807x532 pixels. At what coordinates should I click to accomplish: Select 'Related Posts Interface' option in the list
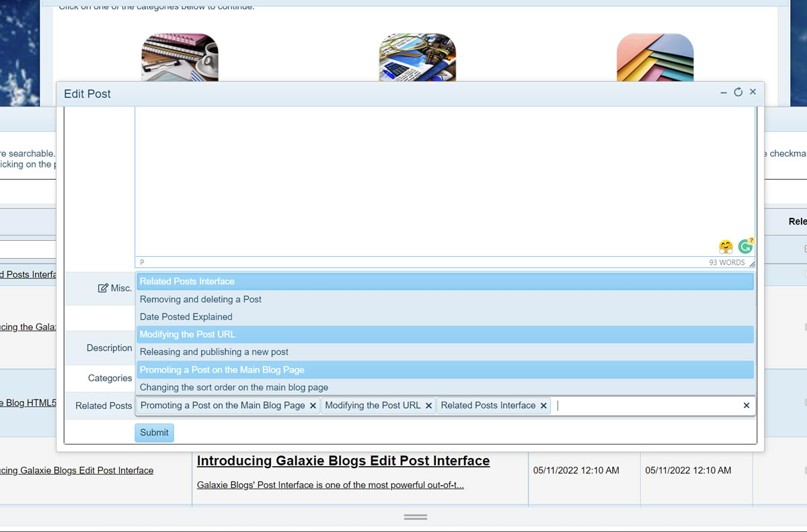[x=445, y=281]
